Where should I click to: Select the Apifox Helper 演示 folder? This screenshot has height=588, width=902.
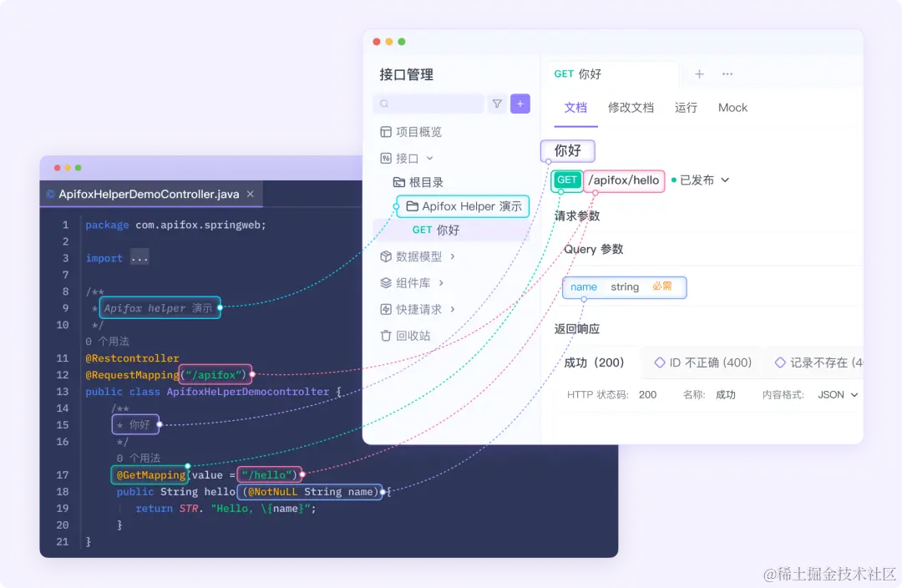(x=464, y=205)
